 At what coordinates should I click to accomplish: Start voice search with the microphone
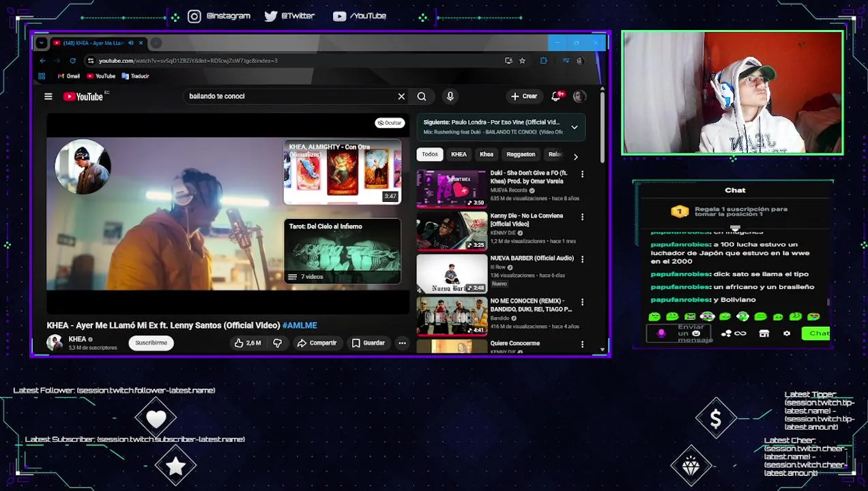[450, 96]
